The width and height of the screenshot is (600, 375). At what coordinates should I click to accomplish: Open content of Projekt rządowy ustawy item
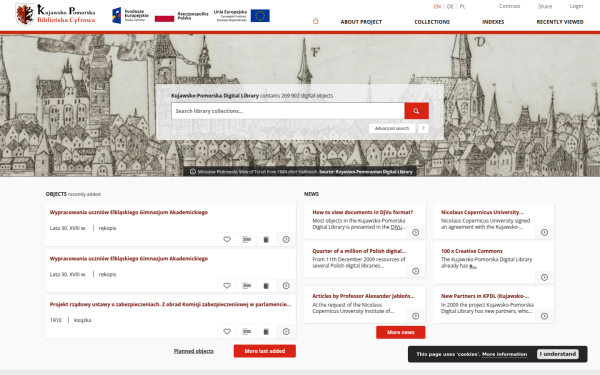point(266,331)
